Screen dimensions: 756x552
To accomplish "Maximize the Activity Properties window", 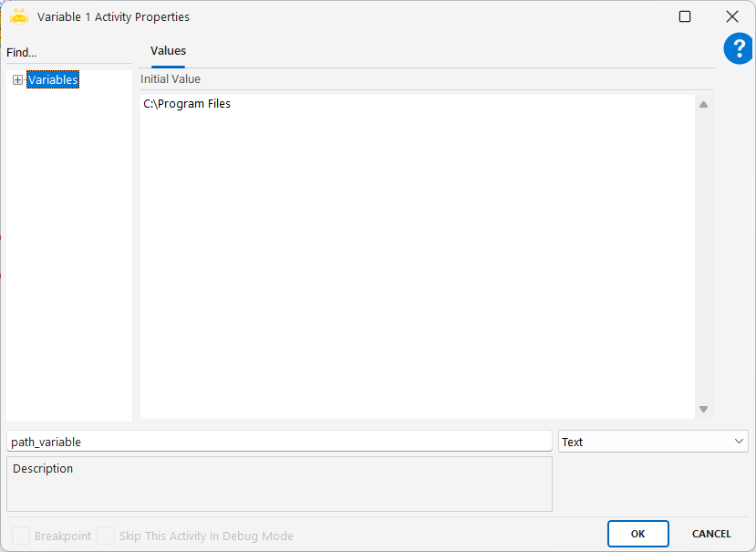I will pos(685,16).
